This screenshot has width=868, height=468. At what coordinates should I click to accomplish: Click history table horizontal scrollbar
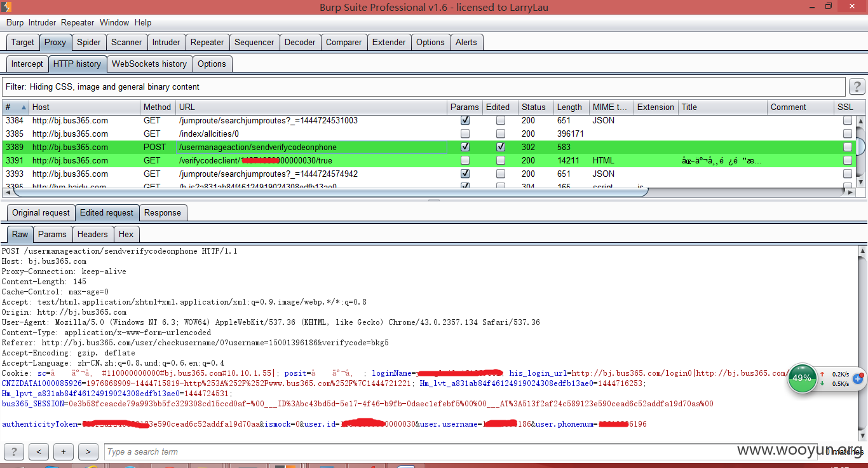click(x=330, y=191)
